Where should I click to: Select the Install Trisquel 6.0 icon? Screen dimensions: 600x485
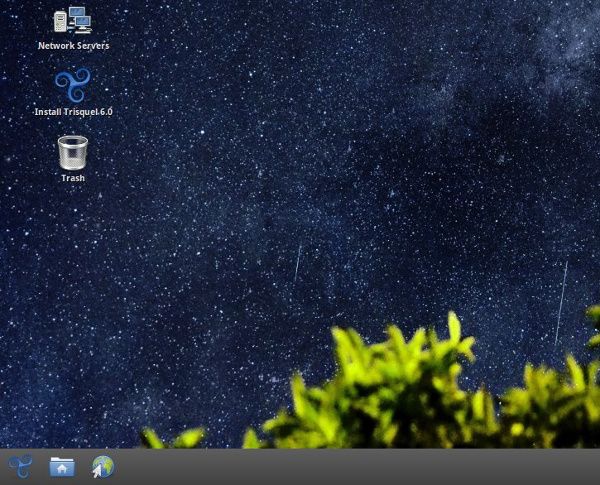tap(73, 85)
